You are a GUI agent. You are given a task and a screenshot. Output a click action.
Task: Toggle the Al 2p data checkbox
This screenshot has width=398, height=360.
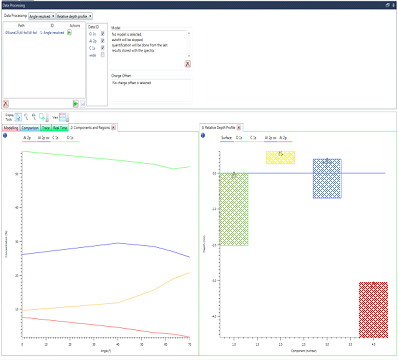click(x=103, y=41)
